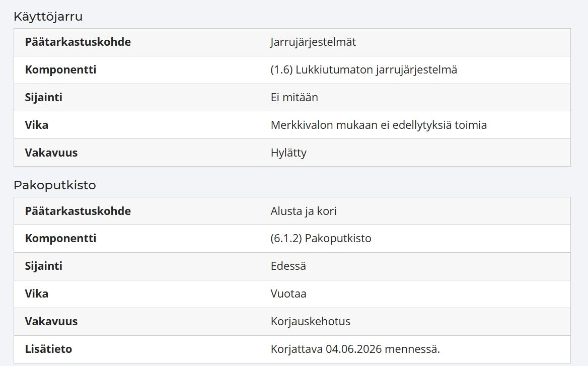
Task: Click the Pakoputkisto section heading
Action: click(x=55, y=185)
